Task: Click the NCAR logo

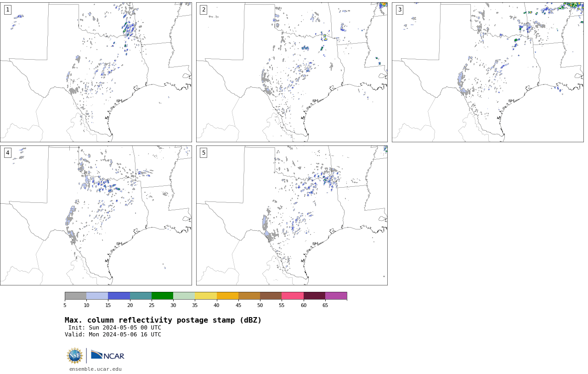Action: 107,355
